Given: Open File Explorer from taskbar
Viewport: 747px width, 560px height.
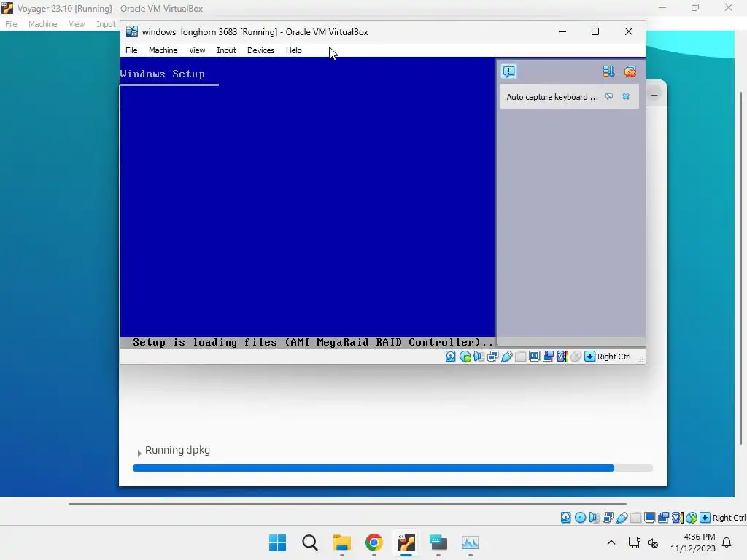Looking at the screenshot, I should click(x=341, y=542).
